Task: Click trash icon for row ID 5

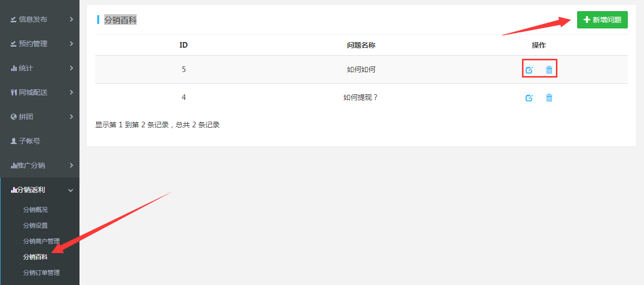Action: [x=549, y=70]
